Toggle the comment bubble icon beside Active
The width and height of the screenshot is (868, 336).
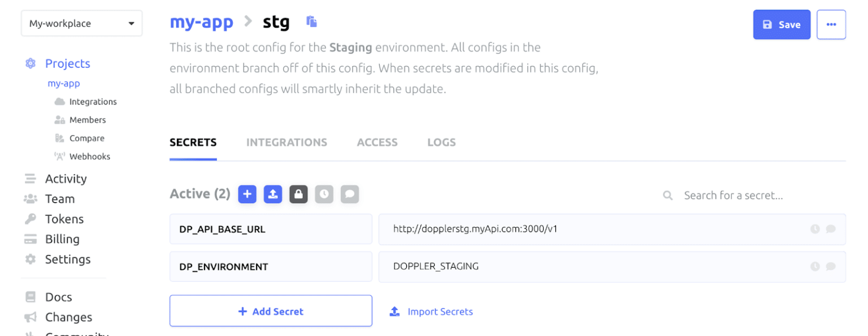pyautogui.click(x=350, y=194)
